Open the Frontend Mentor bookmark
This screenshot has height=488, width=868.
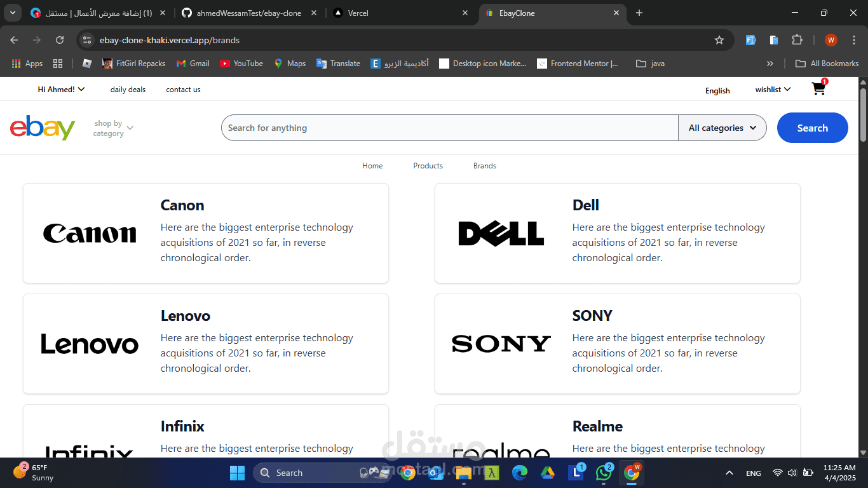click(x=578, y=64)
